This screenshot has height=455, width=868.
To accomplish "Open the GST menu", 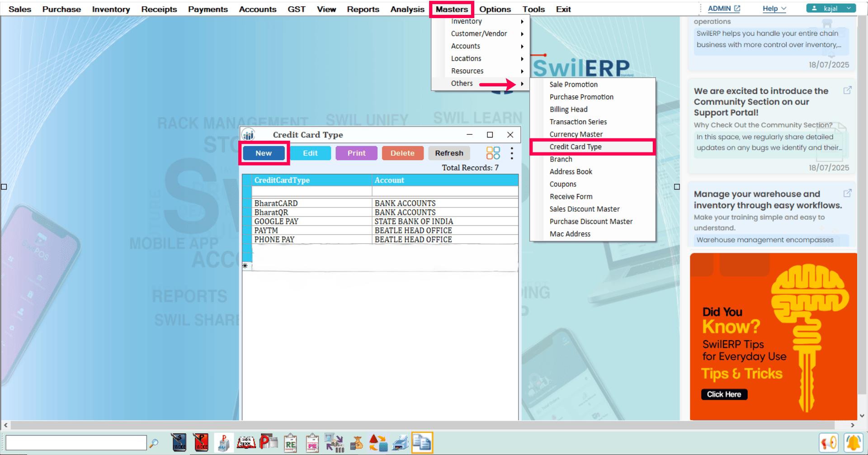I will point(297,9).
